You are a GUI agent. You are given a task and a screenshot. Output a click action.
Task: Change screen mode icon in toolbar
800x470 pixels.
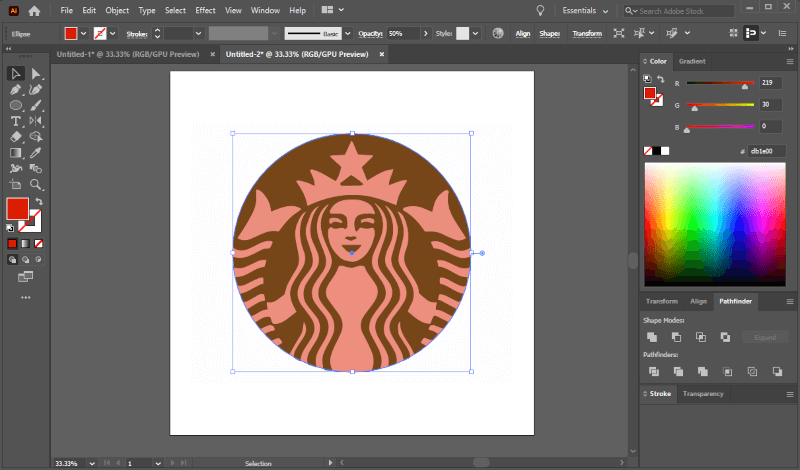pos(26,277)
